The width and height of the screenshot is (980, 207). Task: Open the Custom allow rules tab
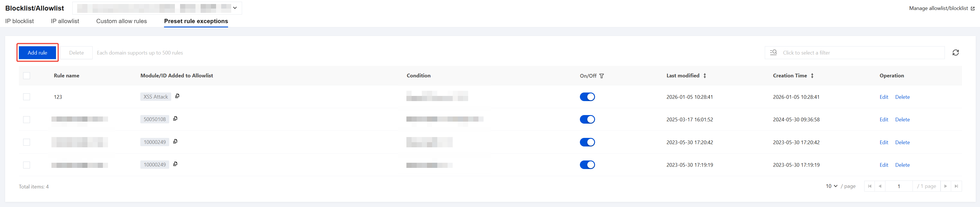[121, 21]
